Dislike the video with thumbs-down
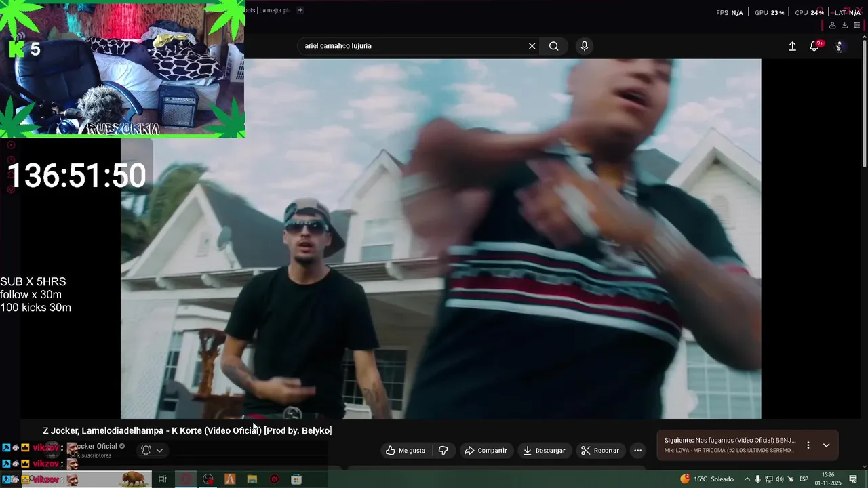The image size is (868, 488). point(443,451)
